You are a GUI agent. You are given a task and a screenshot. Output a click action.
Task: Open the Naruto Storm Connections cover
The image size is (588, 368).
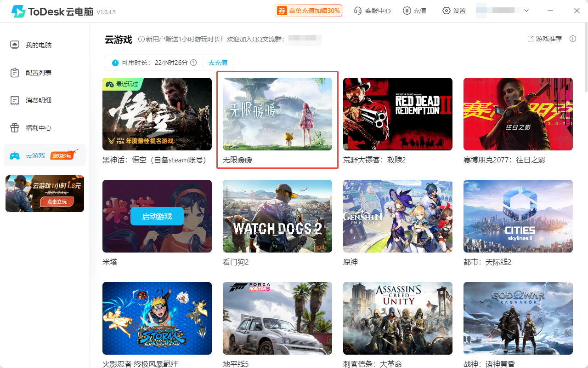click(157, 318)
